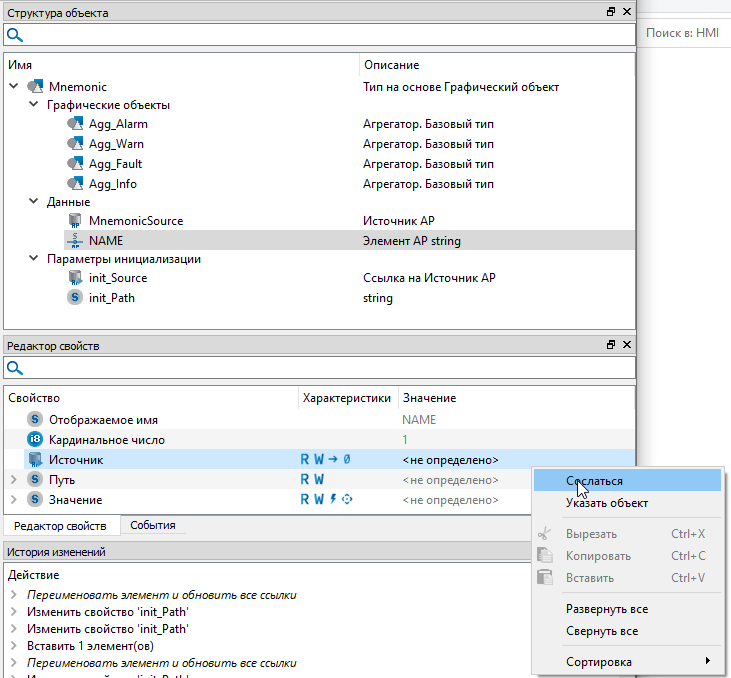The width and height of the screenshot is (731, 678).
Task: Click the init_Path string parameter icon
Action: pos(74,297)
